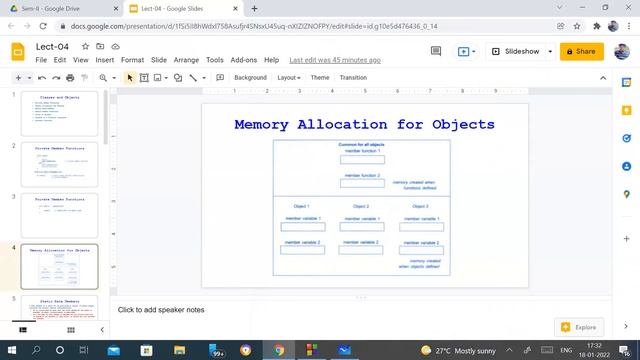Image resolution: width=640 pixels, height=360 pixels.
Task: Open Chrome from the Windows taskbar
Action: pyautogui.click(x=279, y=350)
